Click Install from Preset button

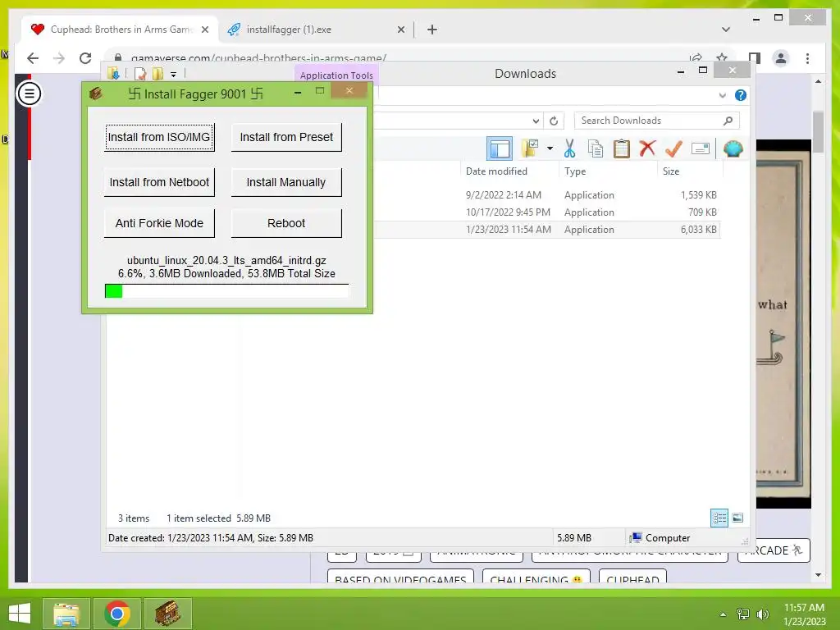pos(286,138)
